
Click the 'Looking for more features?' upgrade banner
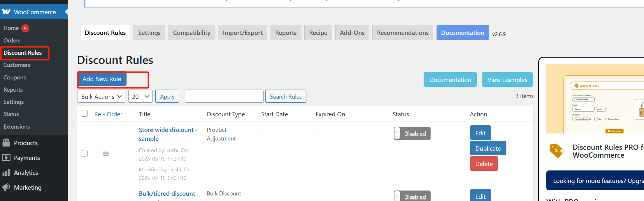tap(595, 180)
